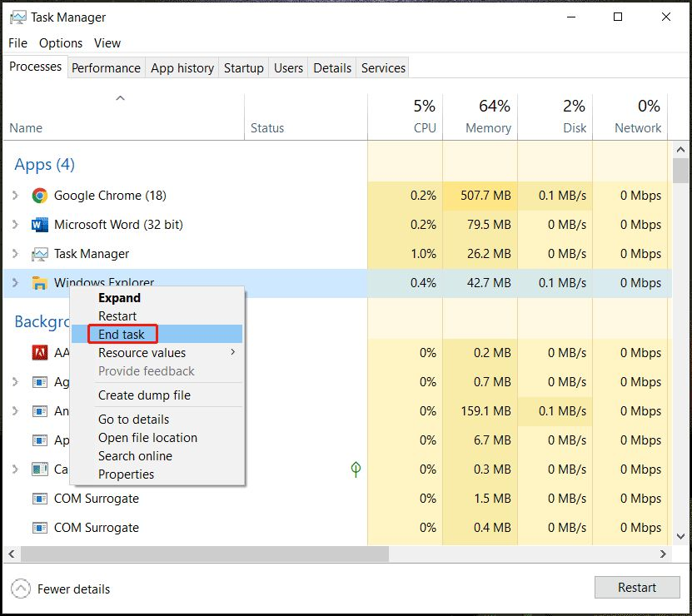The image size is (692, 616).
Task: Choose End task in the context menu
Action: point(157,334)
